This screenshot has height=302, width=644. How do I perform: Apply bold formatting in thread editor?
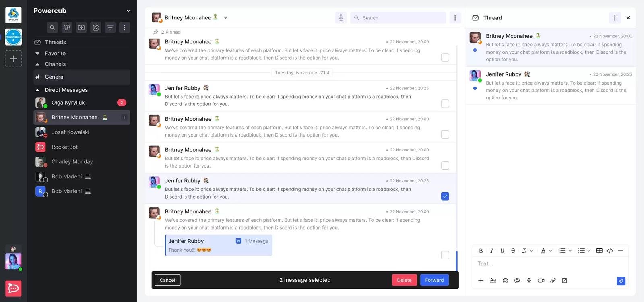(x=481, y=251)
